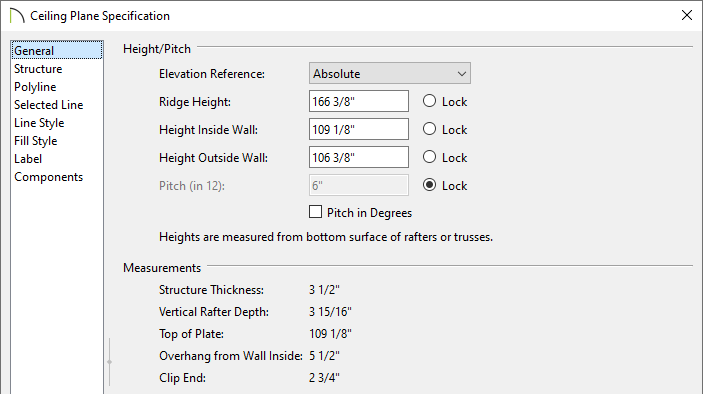Screen dimensions: 703x394
Task: Switch to the Polyline panel
Action: click(x=35, y=87)
